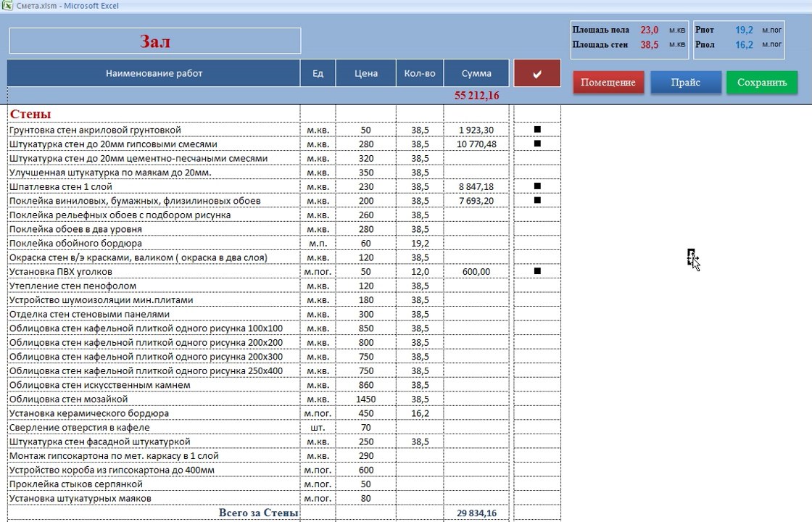Select floor area value 23,0
Image resolution: width=812 pixels, height=522 pixels.
click(650, 30)
